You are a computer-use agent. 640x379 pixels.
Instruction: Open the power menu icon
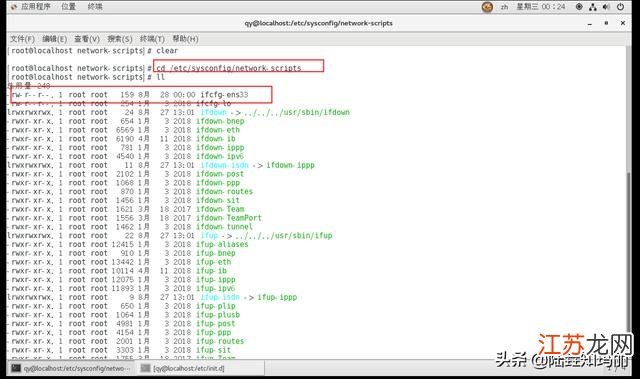pos(620,7)
